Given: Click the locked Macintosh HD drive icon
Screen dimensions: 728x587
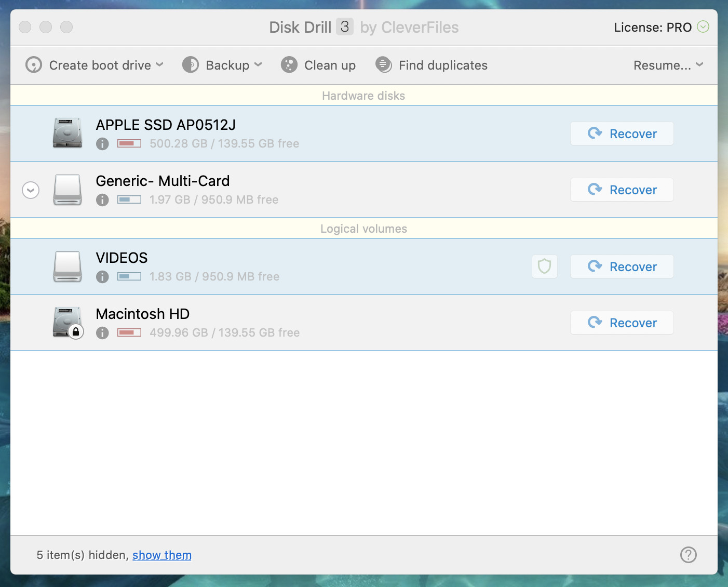Looking at the screenshot, I should [68, 323].
